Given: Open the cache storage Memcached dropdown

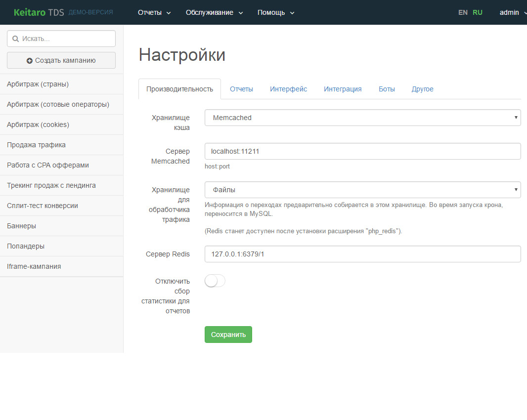Looking at the screenshot, I should click(x=362, y=118).
